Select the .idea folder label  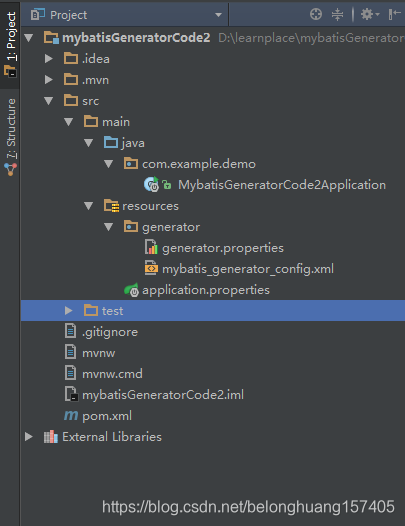[x=96, y=59]
